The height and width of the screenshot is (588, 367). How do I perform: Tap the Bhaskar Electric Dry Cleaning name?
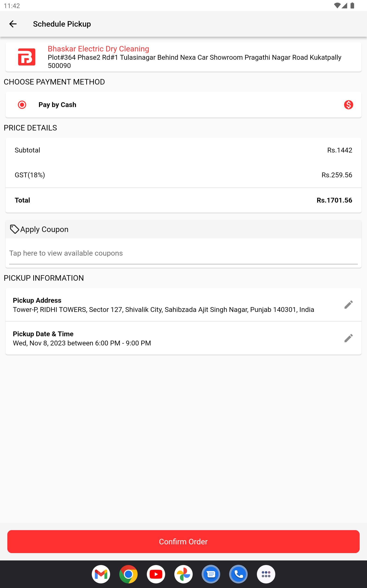98,49
